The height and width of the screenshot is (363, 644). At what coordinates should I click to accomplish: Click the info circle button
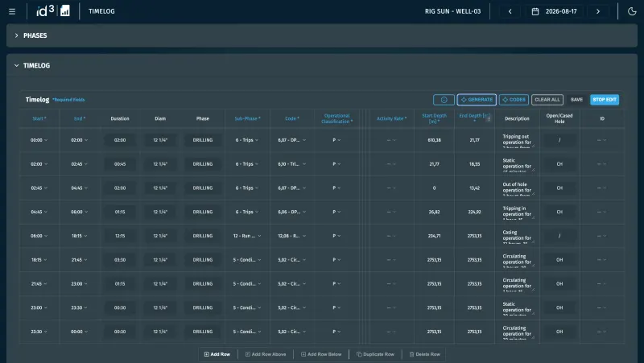click(444, 100)
